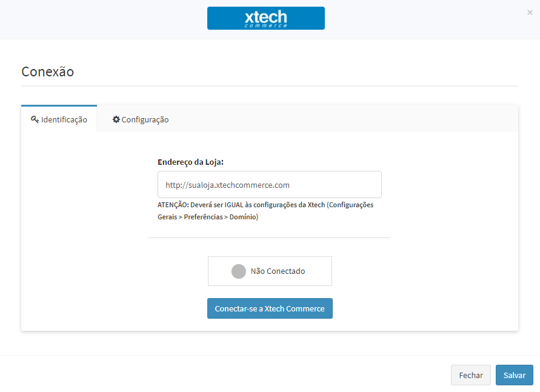540x392 pixels.
Task: Click the Não Conectado status box
Action: pyautogui.click(x=270, y=271)
